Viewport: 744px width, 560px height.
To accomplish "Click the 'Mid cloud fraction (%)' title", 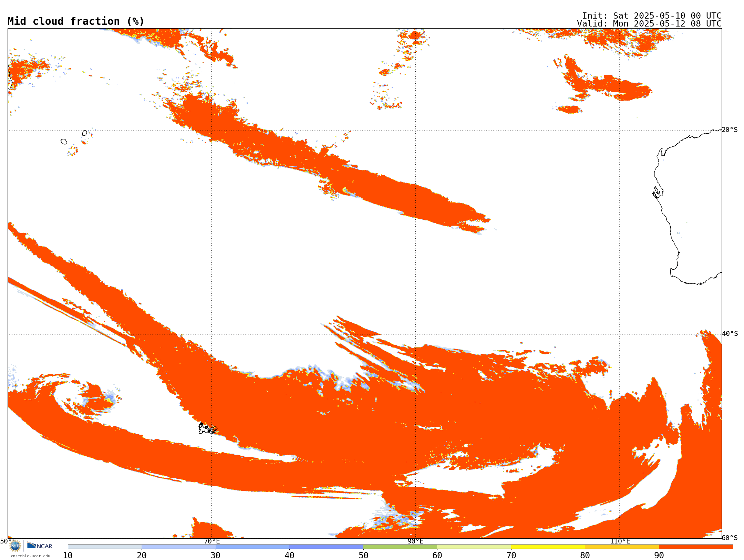I will click(x=76, y=21).
